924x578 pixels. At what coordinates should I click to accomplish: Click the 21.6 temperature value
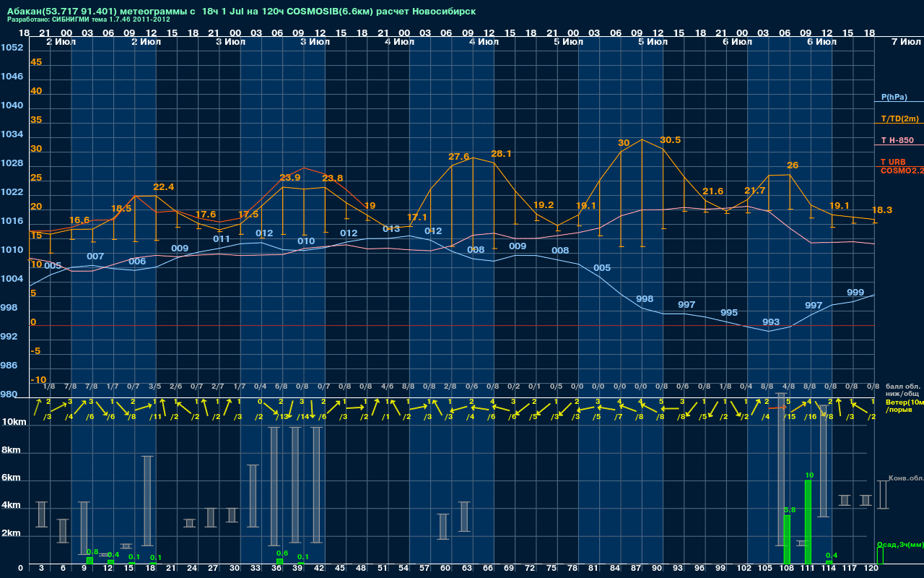click(x=712, y=191)
